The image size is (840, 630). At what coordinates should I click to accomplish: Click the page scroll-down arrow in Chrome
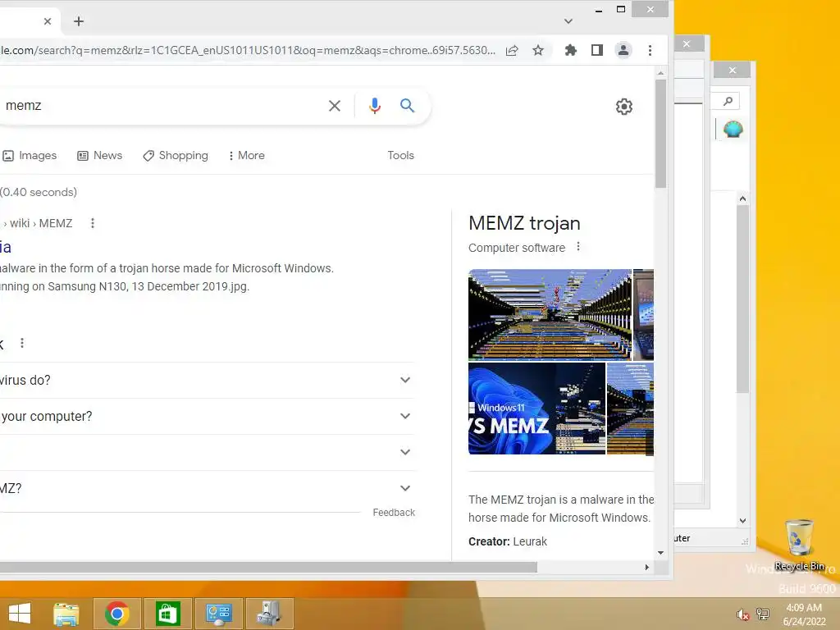tap(660, 553)
